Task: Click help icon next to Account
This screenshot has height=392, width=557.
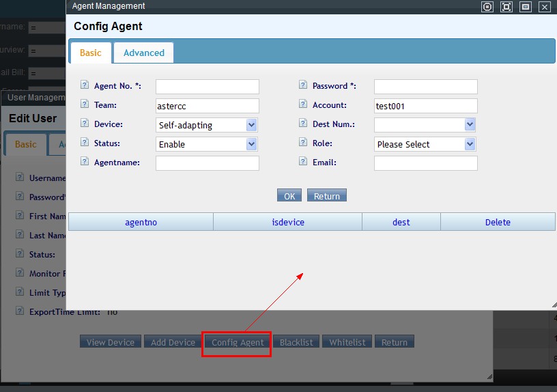Action: [x=303, y=104]
